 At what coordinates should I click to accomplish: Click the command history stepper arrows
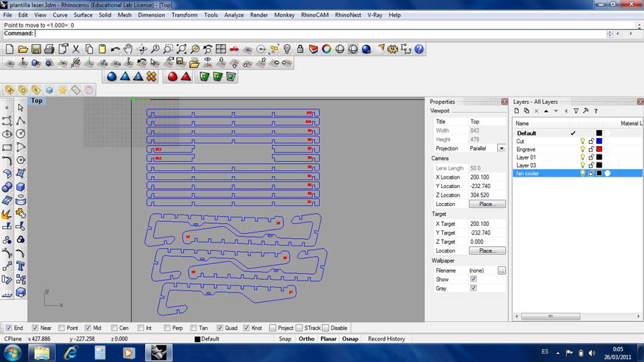(610, 34)
